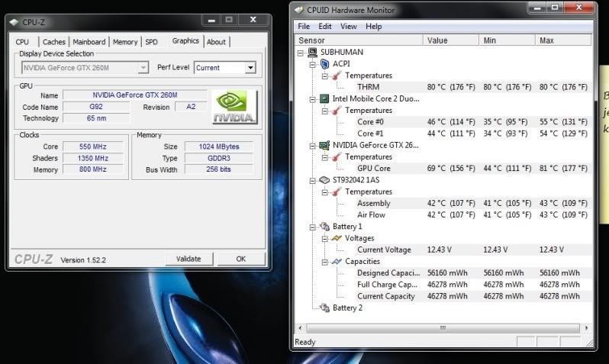Viewport: 609px width, 364px height.
Task: Open the Perf Level dropdown in CPU-Z
Action: point(250,68)
